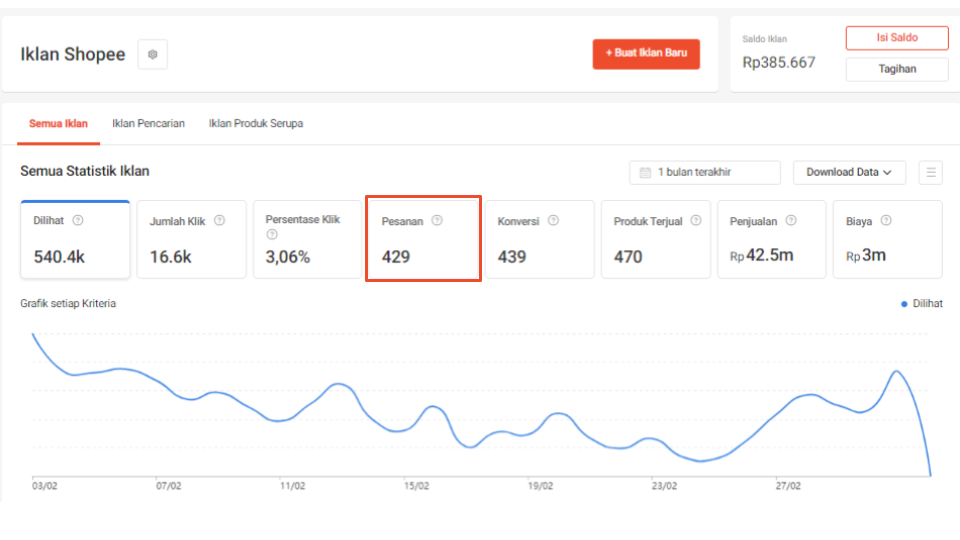Click the 19/02 date label on chart axis
The image size is (960, 540).
coord(541,486)
